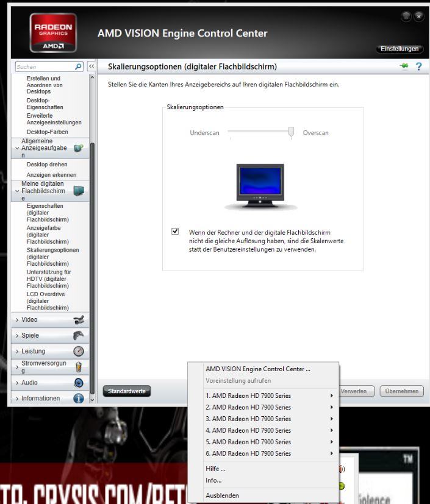430x504 pixels.
Task: Open Skalierungsoptionen (digitaler Flachbildschirm) in sidebar
Action: [x=52, y=257]
